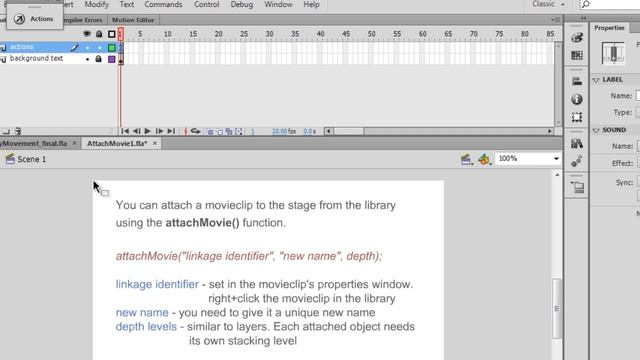Viewport: 640px width, 360px height.
Task: Open the Project panel folder icon
Action: pos(578,187)
